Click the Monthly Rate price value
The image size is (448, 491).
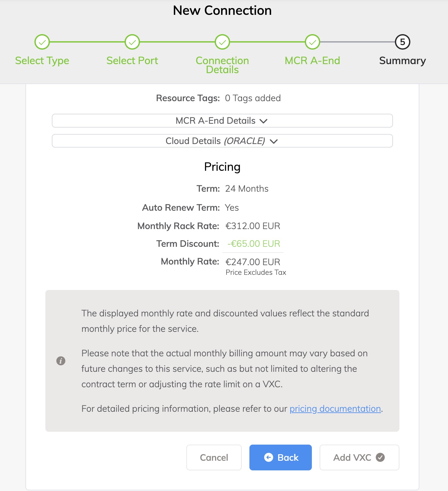tap(253, 262)
